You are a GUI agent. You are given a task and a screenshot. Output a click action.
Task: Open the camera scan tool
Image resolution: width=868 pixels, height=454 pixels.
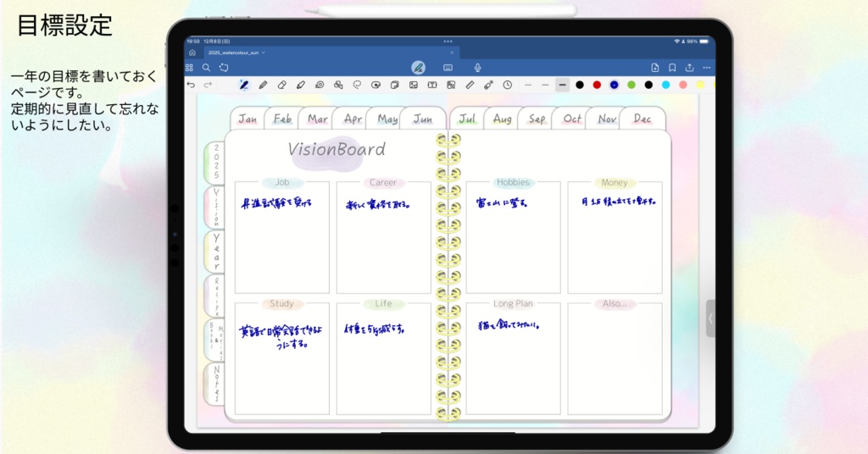click(x=451, y=85)
